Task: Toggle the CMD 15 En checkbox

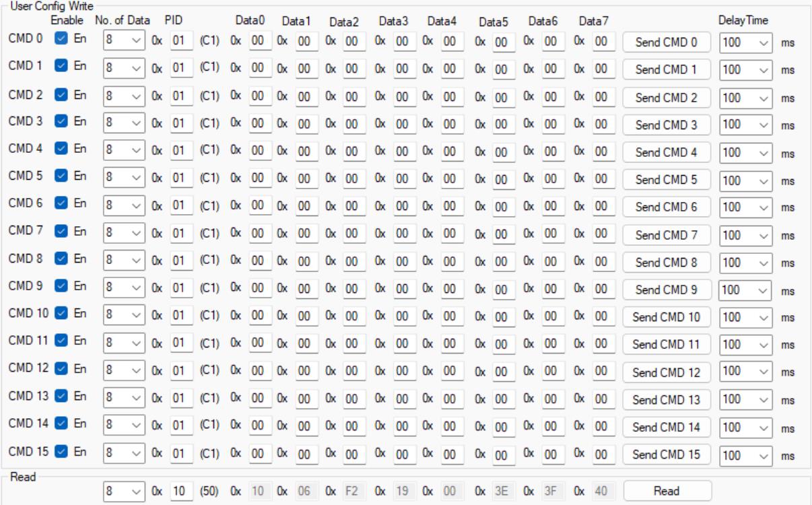Action: pos(61,452)
